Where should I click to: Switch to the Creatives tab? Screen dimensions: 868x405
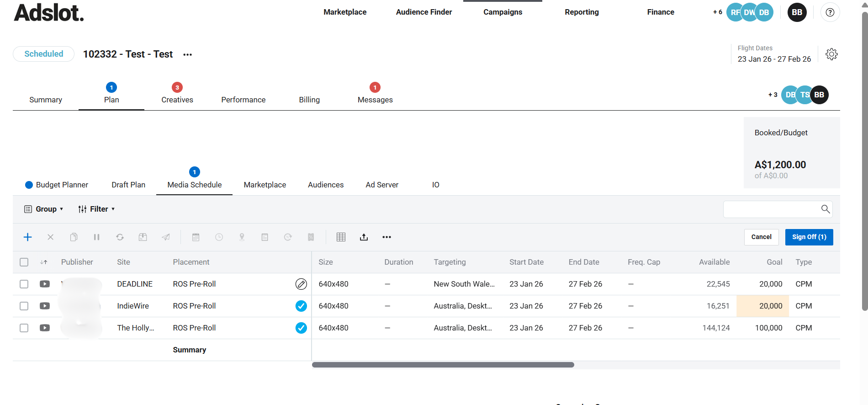click(x=177, y=99)
